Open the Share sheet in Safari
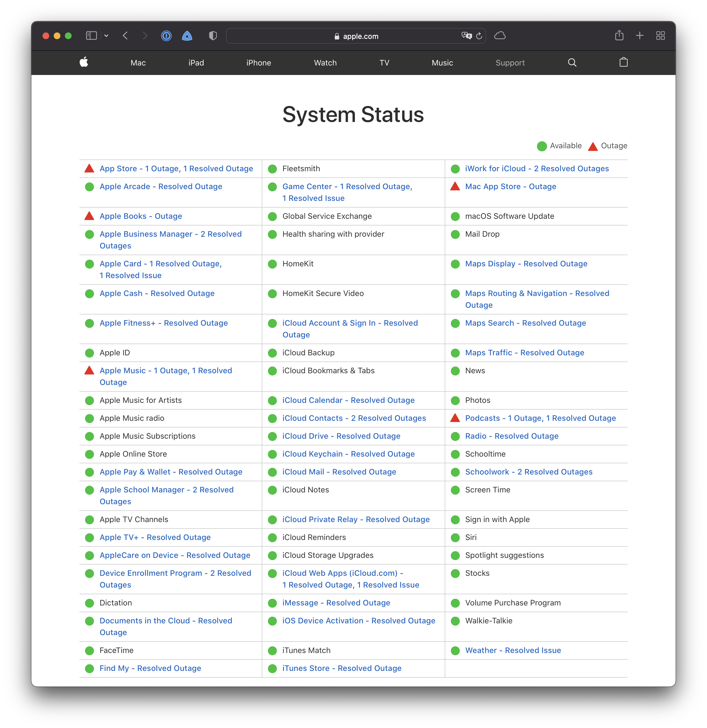 point(619,36)
